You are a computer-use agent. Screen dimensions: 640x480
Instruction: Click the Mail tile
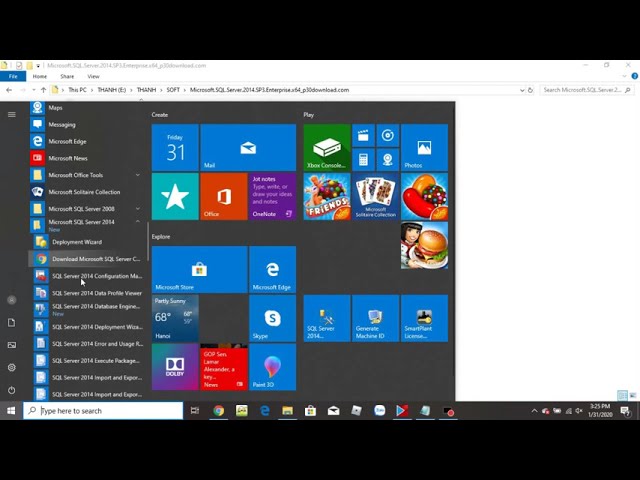[248, 147]
